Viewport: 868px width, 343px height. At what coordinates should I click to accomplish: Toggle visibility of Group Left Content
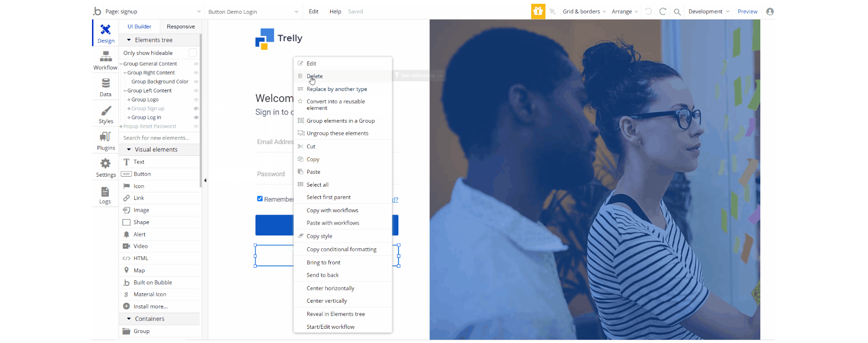(x=196, y=90)
